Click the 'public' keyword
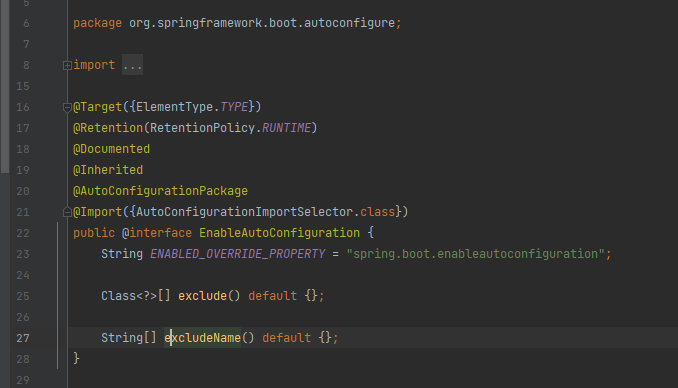The image size is (678, 388). tap(94, 233)
